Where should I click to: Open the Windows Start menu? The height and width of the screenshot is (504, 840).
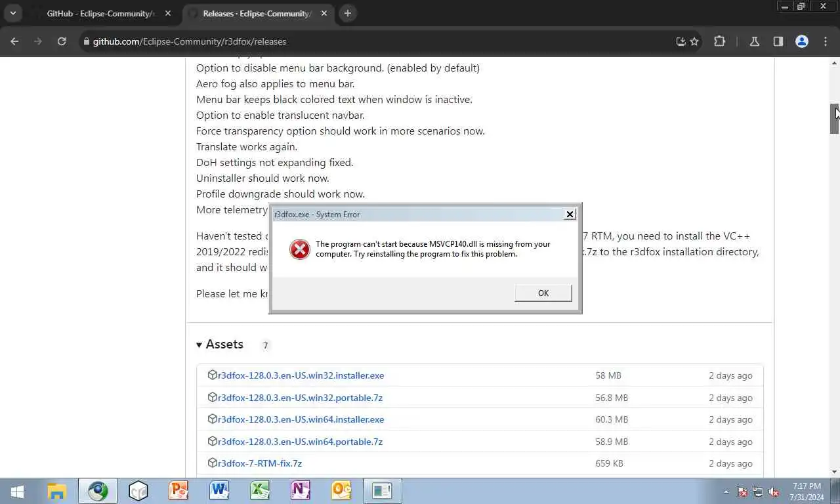(17, 491)
